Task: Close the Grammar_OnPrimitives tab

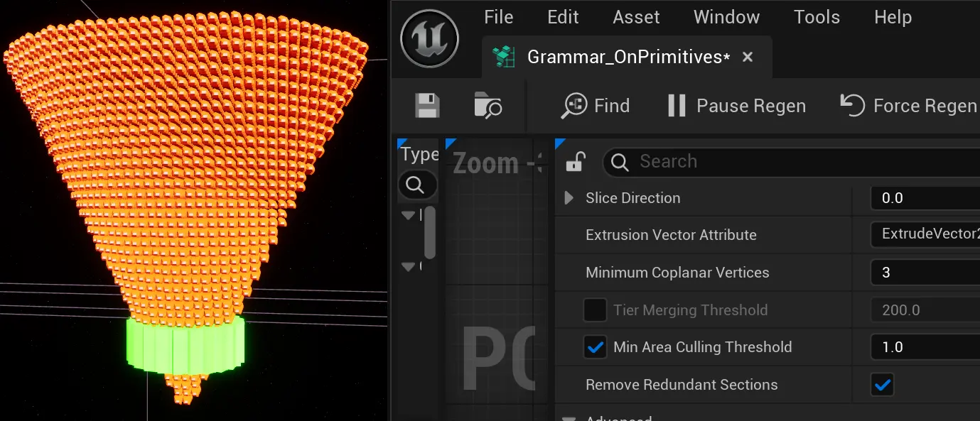Action: point(748,58)
